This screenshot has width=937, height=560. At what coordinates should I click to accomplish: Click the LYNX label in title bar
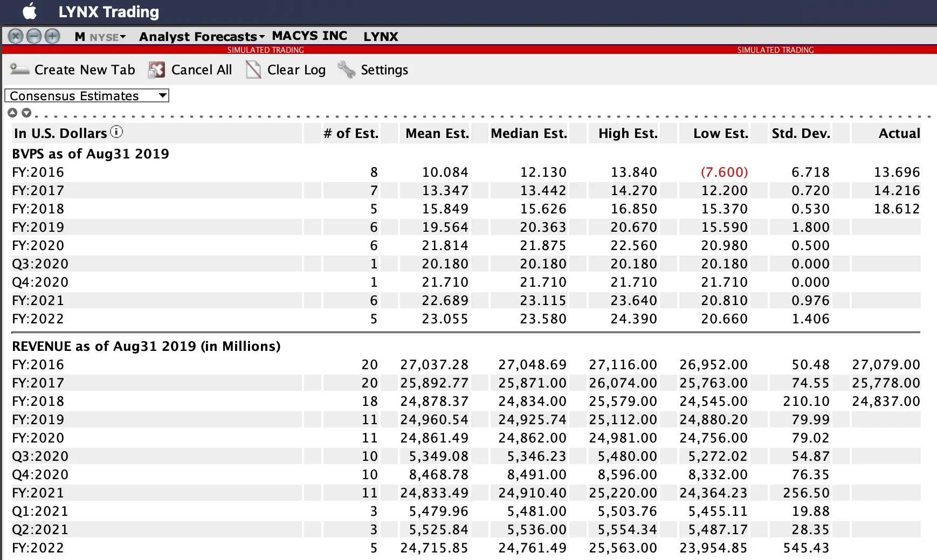(x=381, y=37)
